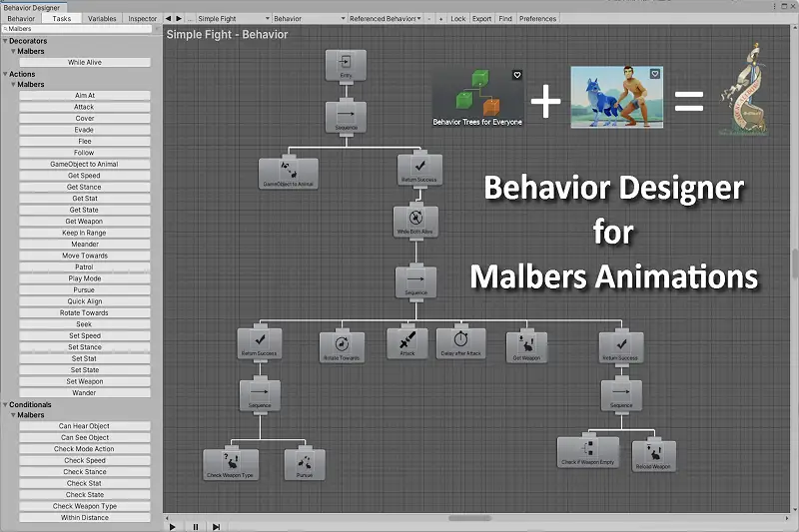Select the top Sequence node below Entry
Viewport: 799px width, 532px height.
tap(346, 117)
